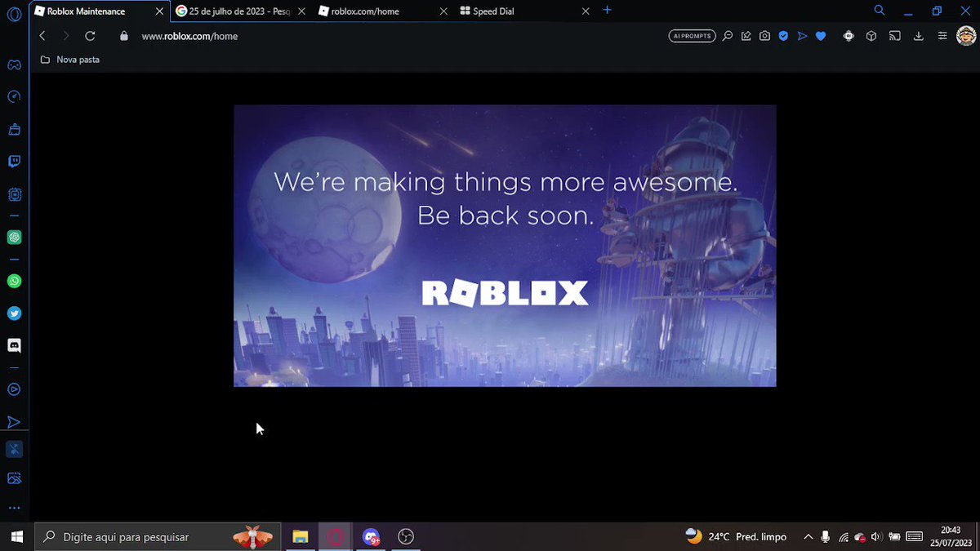Open My Flow arrow icon in sidebar
Screen dimensions: 980x551
click(x=14, y=422)
